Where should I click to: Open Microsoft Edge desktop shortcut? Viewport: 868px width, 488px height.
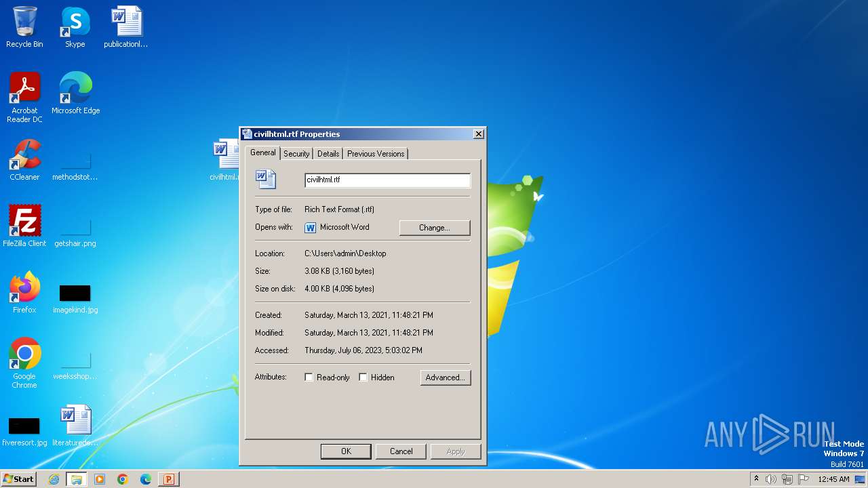coord(75,93)
